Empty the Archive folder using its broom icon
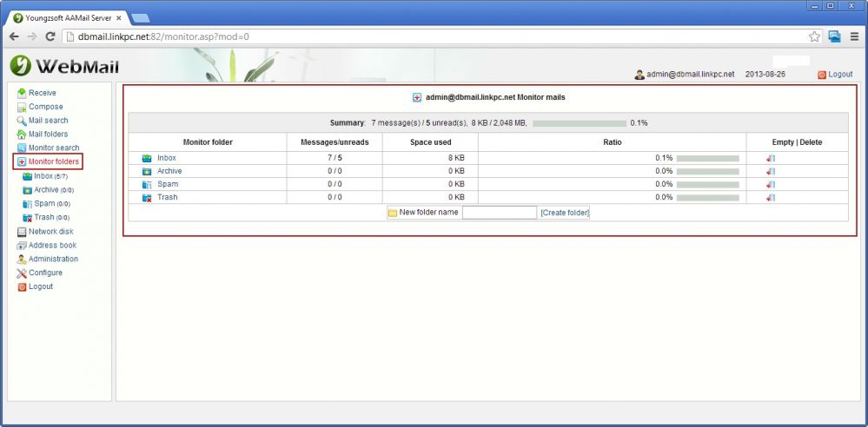Image resolution: width=868 pixels, height=427 pixels. click(771, 172)
